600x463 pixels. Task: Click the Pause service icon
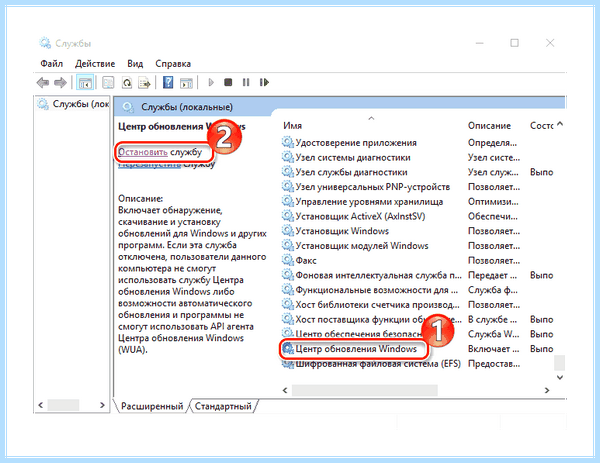(x=246, y=82)
